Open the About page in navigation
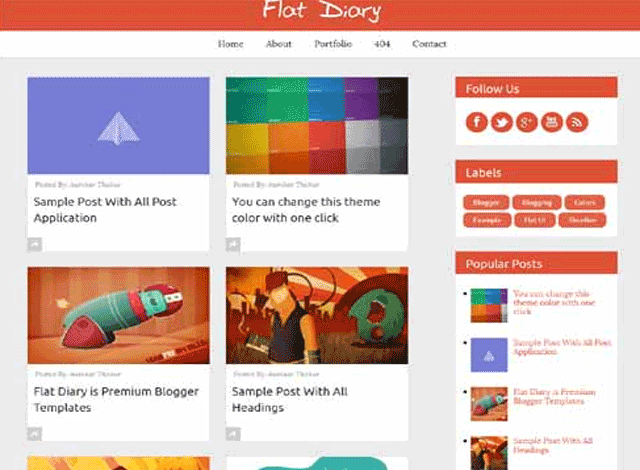Screen dimensions: 640x470 click(x=279, y=44)
